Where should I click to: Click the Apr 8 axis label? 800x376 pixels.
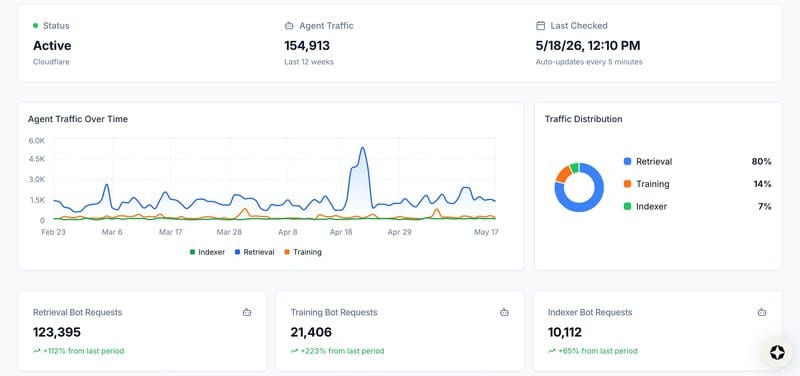point(288,232)
